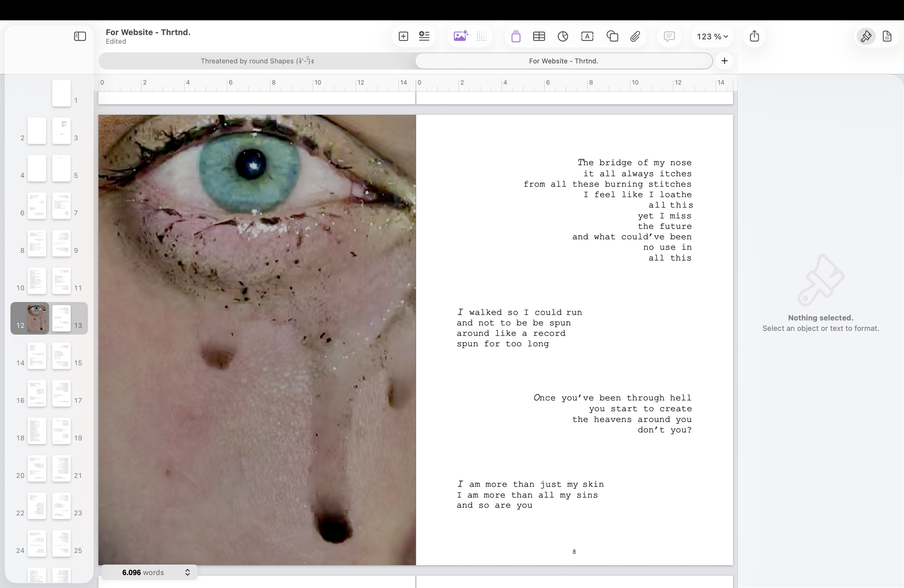
Task: Open the word count stepper popup
Action: tap(187, 572)
